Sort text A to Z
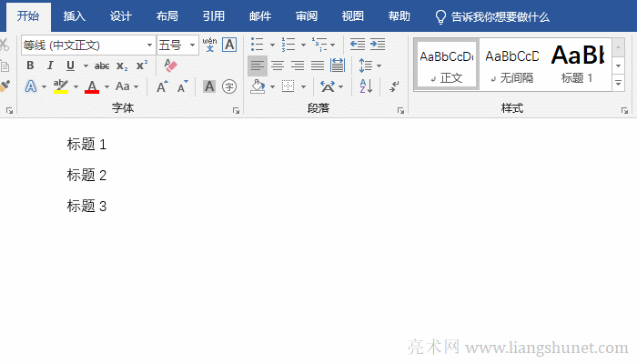 coord(366,86)
